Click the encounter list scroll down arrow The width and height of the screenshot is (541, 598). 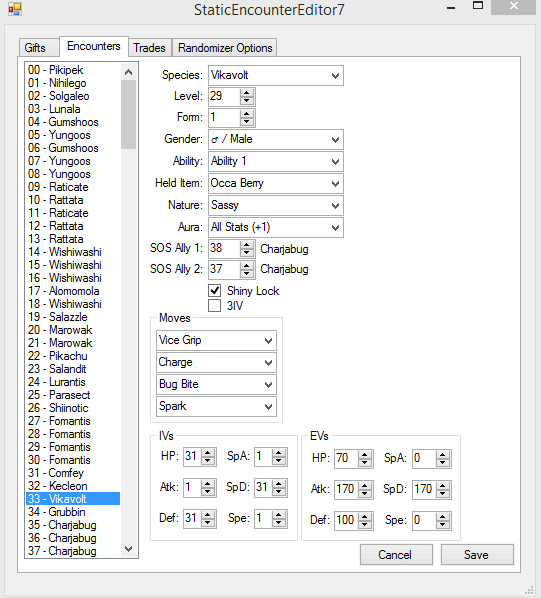pyautogui.click(x=128, y=549)
